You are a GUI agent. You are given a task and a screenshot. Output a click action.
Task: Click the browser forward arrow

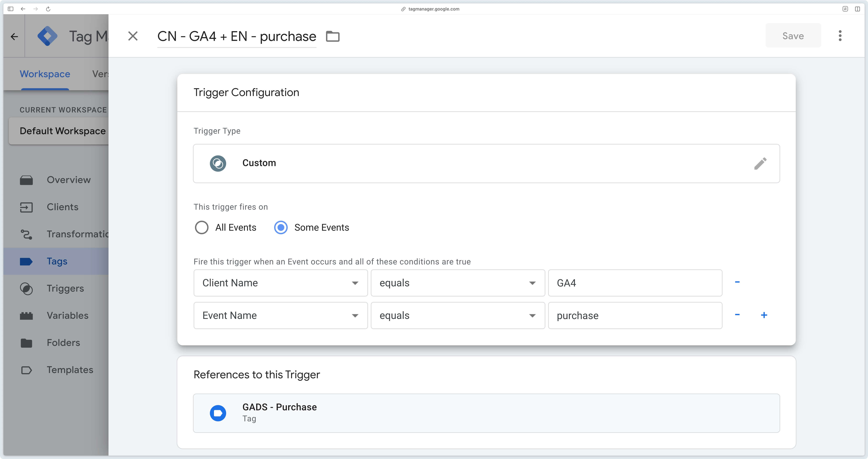pos(35,9)
